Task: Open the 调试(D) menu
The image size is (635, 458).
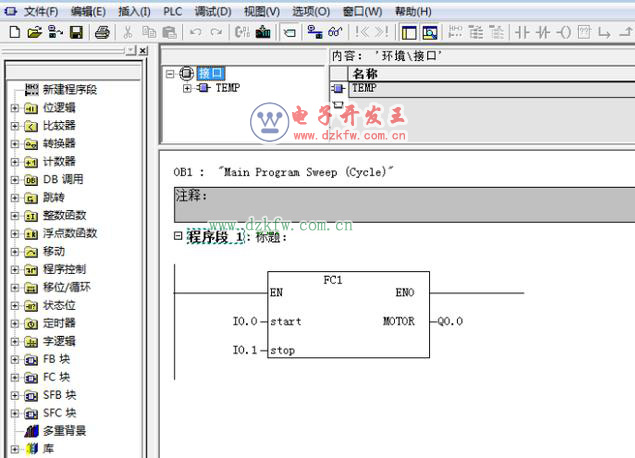Action: pos(212,11)
